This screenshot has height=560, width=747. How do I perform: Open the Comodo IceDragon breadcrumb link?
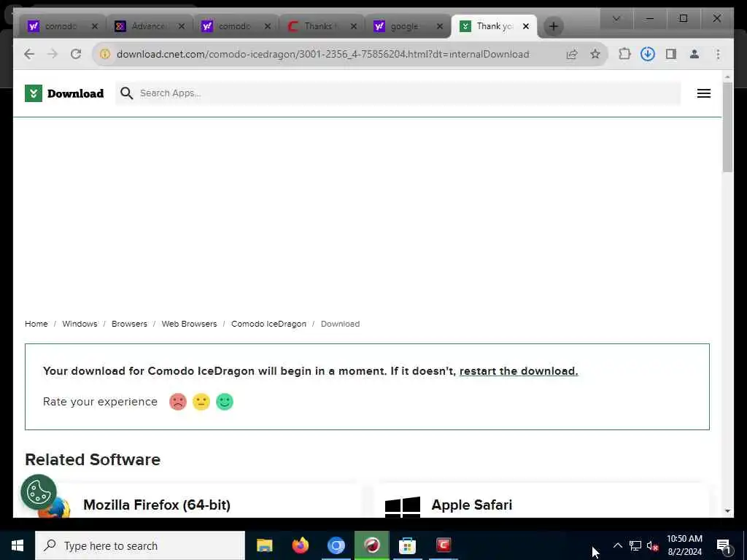268,324
